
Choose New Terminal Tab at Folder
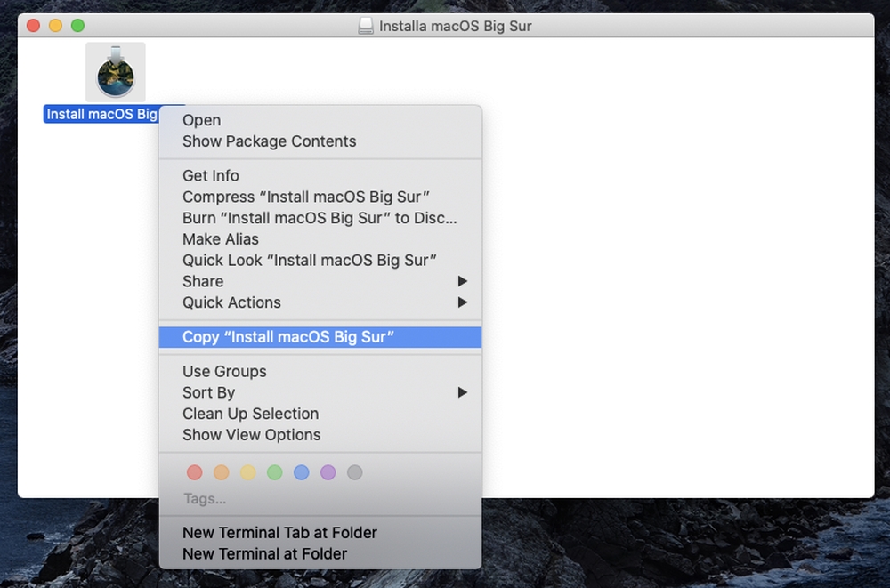pos(320,533)
